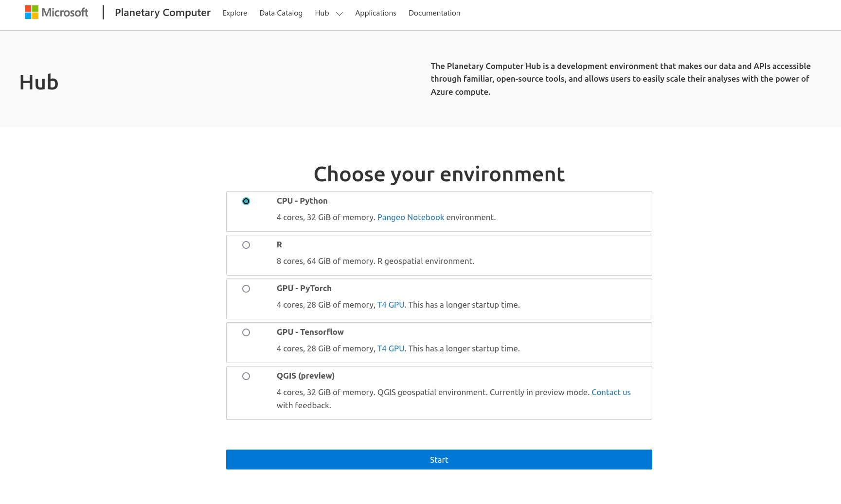
Task: Open T4 GPU link under GPU - PyTorch
Action: 391,305
